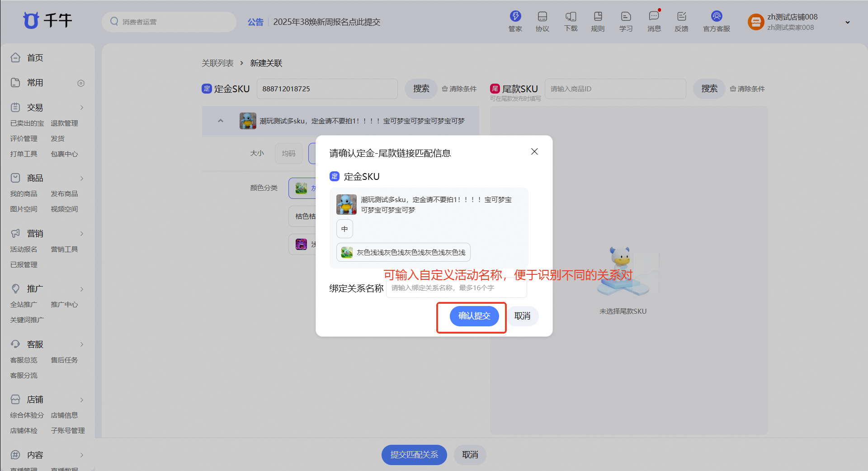
Task: Click the 下载 download icon
Action: [571, 17]
